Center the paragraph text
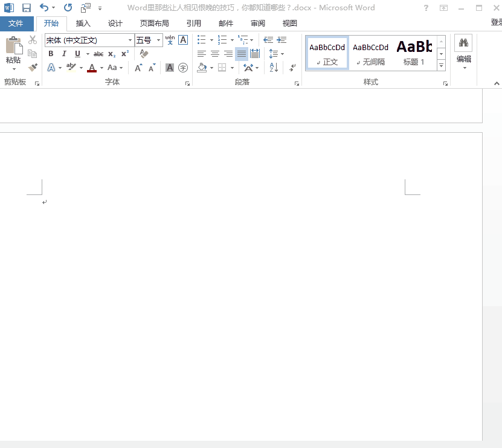Viewport: 502px width, 448px height. 215,54
